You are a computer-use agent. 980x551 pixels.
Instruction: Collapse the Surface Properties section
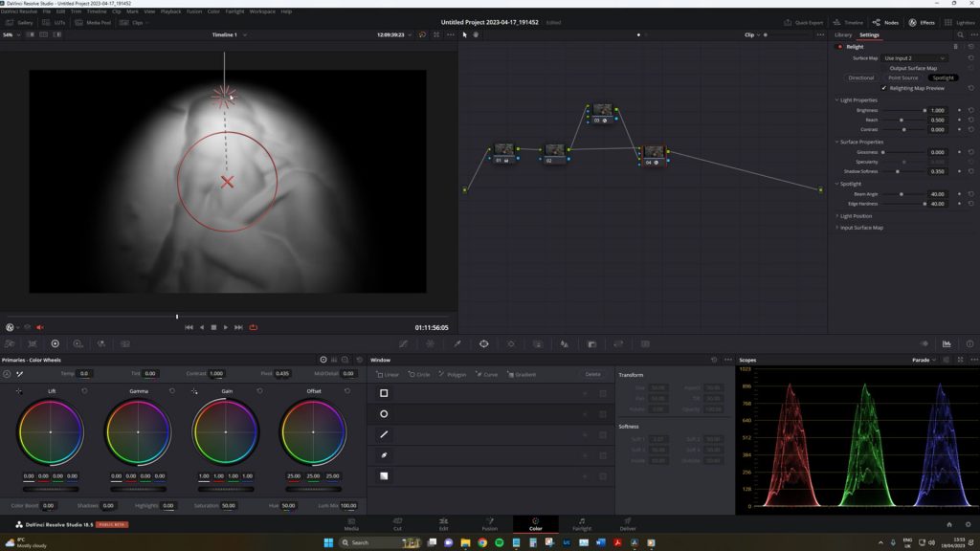(836, 142)
